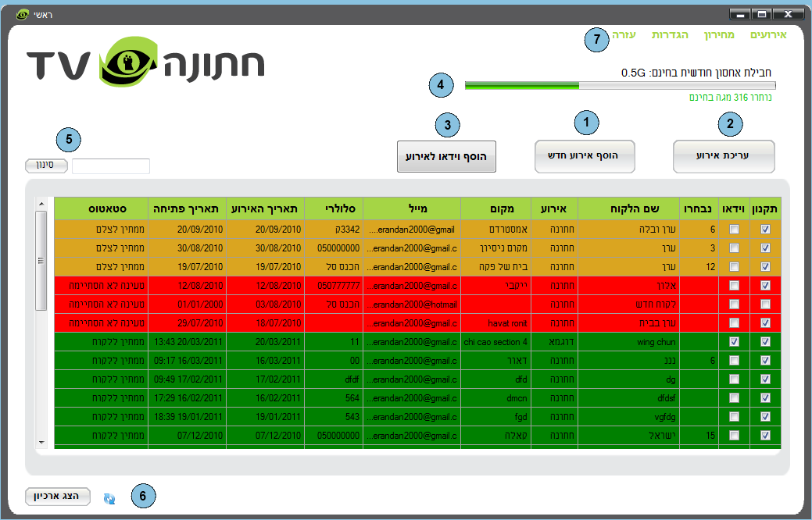Image resolution: width=812 pixels, height=520 pixels.
Task: Click the הצג ארכיון button
Action: [x=58, y=497]
